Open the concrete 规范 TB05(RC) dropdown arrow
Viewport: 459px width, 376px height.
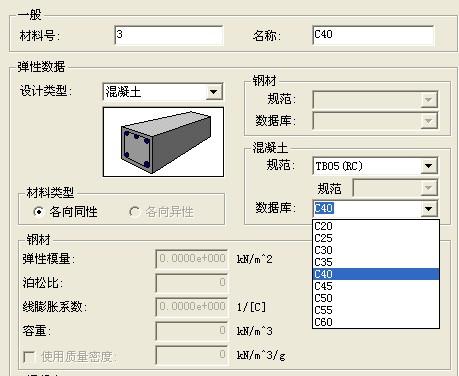coord(429,166)
